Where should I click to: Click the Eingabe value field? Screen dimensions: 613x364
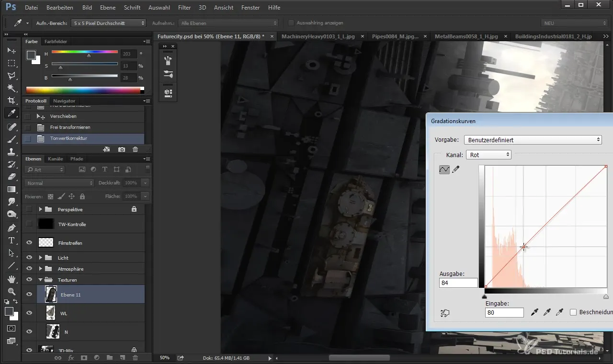[504, 313]
